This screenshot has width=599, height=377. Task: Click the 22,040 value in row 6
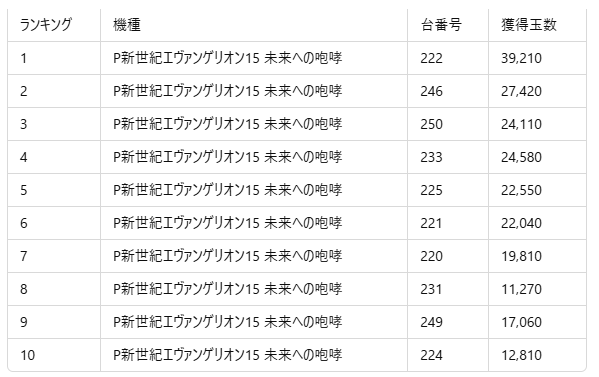tap(521, 223)
